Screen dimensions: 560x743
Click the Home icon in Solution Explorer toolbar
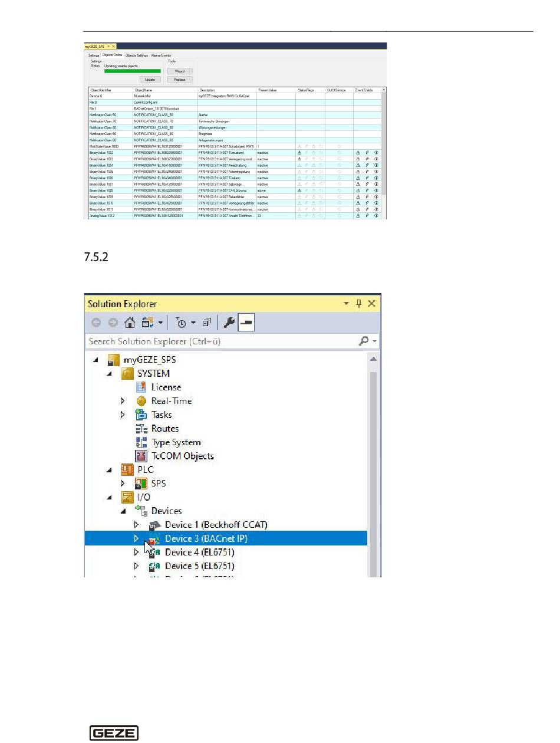130,323
